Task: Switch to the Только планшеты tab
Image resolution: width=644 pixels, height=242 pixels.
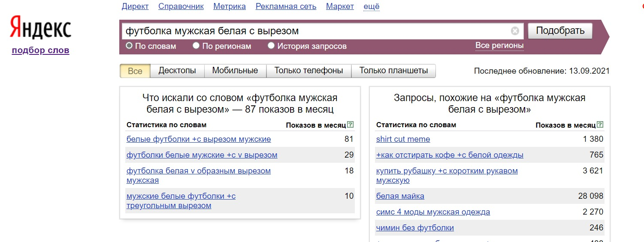Action: point(393,71)
